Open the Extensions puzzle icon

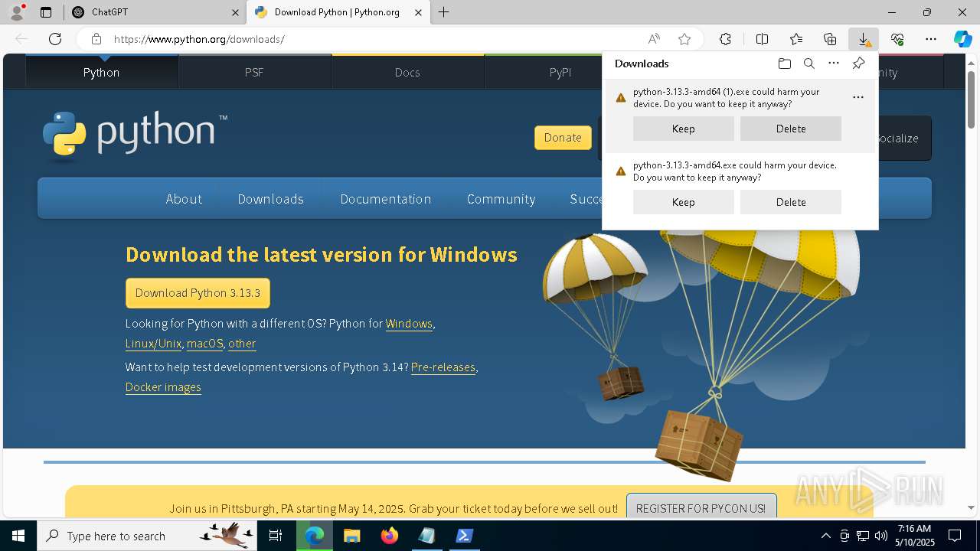click(725, 39)
